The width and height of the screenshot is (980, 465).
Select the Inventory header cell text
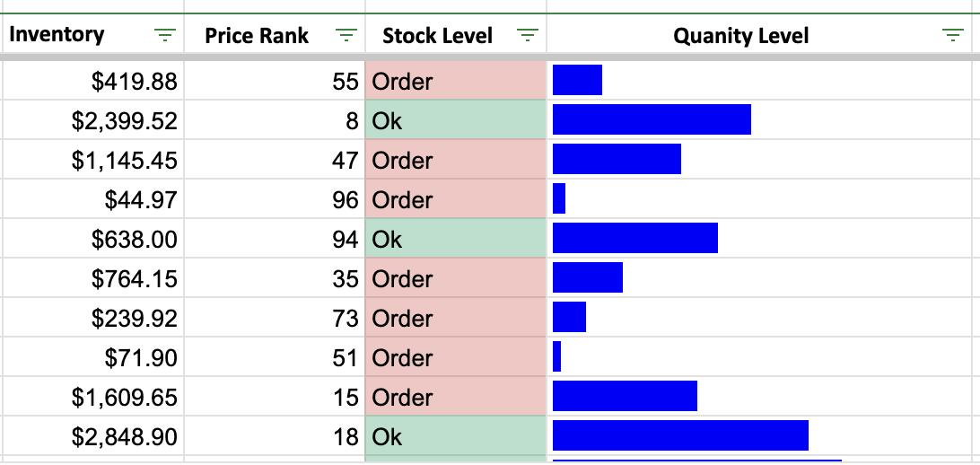[57, 35]
